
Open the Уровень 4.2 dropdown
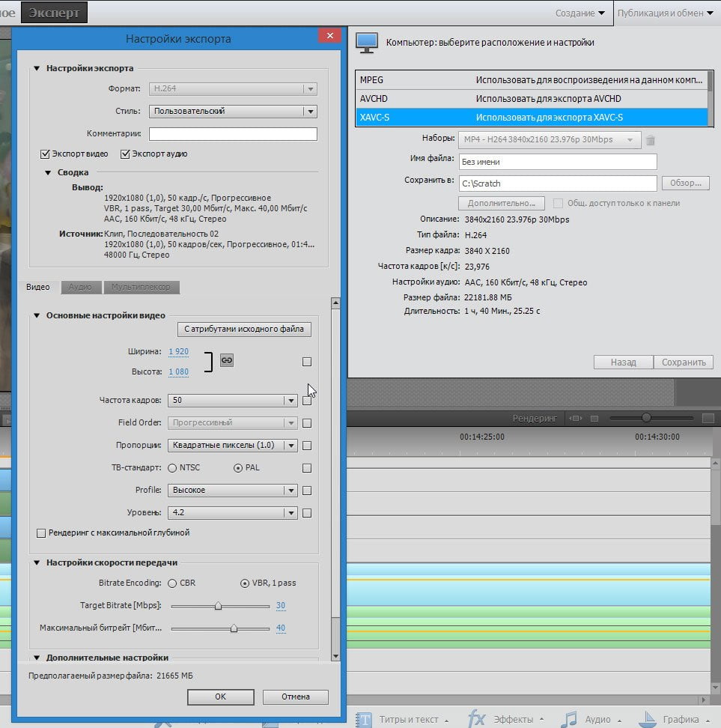click(x=233, y=512)
